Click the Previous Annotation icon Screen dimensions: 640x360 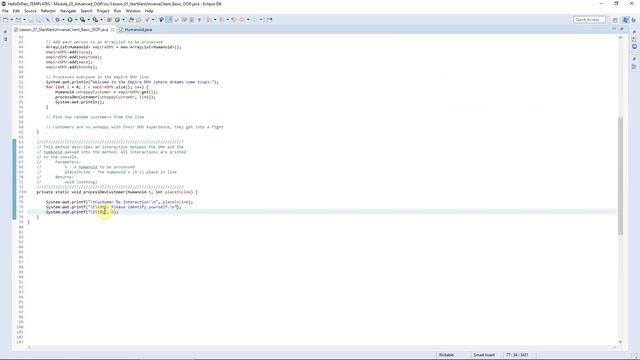point(221,20)
